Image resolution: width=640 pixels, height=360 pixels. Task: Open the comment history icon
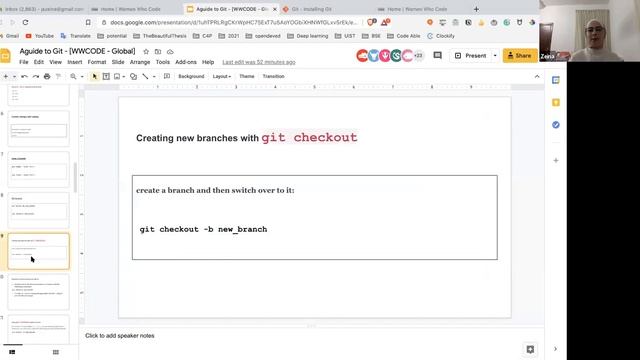click(x=438, y=55)
